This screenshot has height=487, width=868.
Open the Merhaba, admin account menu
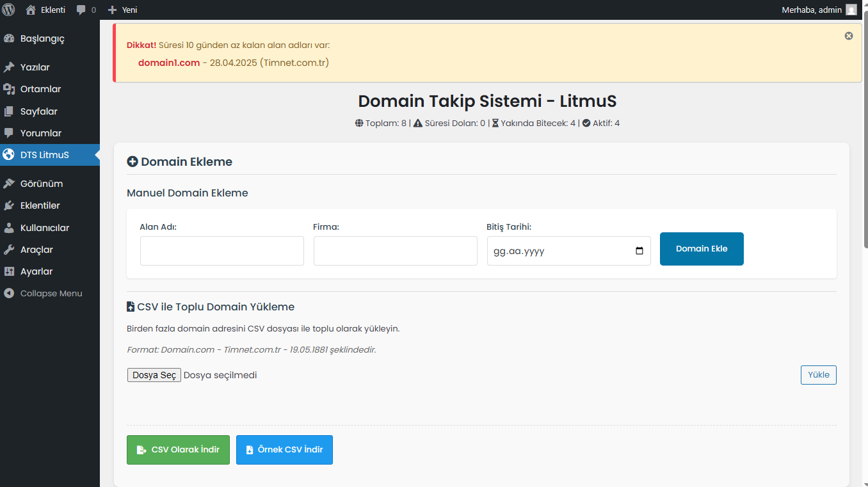pyautogui.click(x=819, y=10)
